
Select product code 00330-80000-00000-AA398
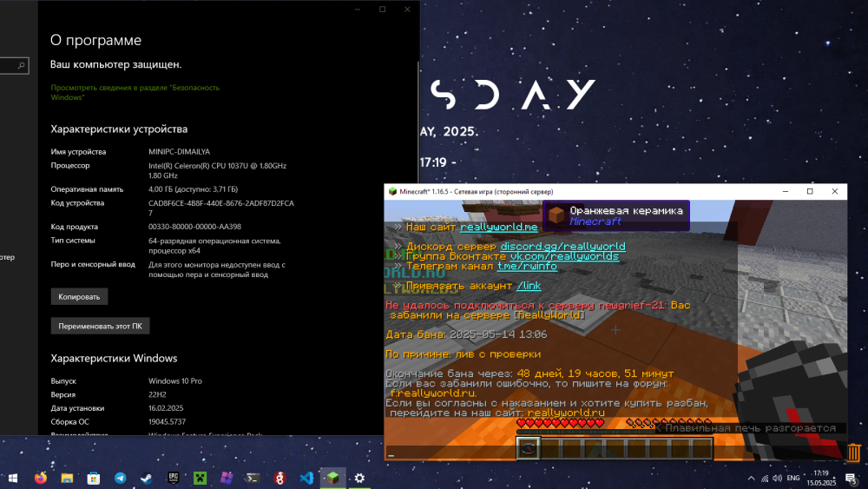pyautogui.click(x=194, y=227)
